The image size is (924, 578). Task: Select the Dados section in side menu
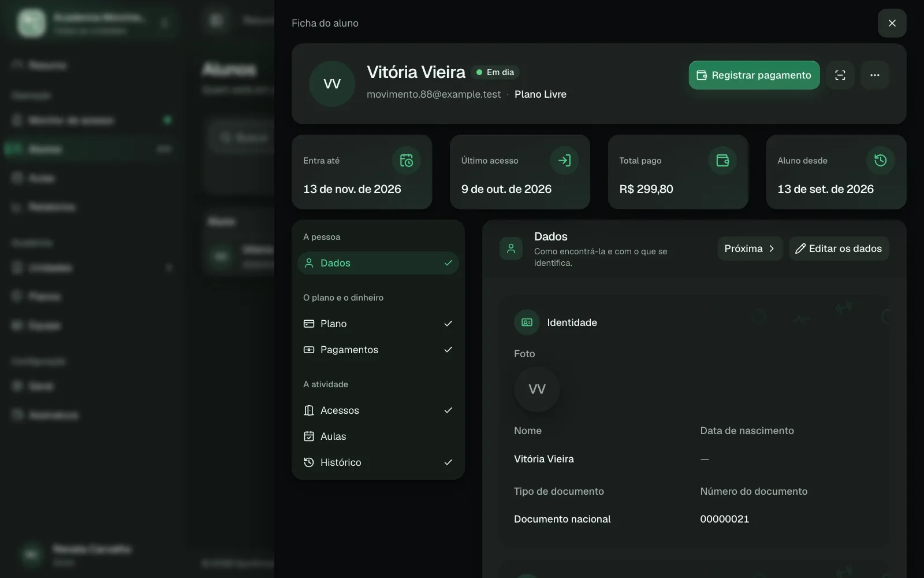(378, 263)
